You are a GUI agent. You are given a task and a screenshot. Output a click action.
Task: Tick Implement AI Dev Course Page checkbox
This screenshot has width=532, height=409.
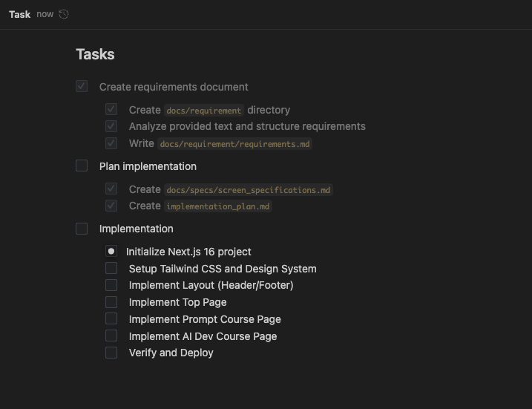111,336
